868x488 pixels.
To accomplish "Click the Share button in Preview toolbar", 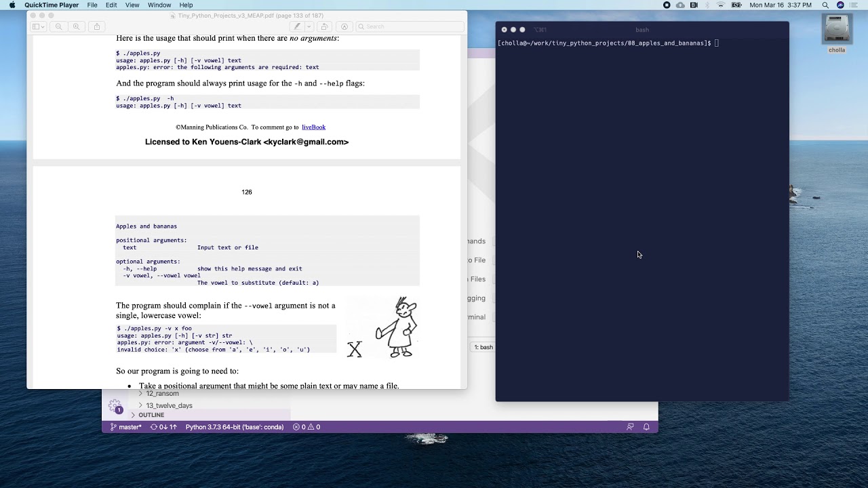I will point(97,26).
